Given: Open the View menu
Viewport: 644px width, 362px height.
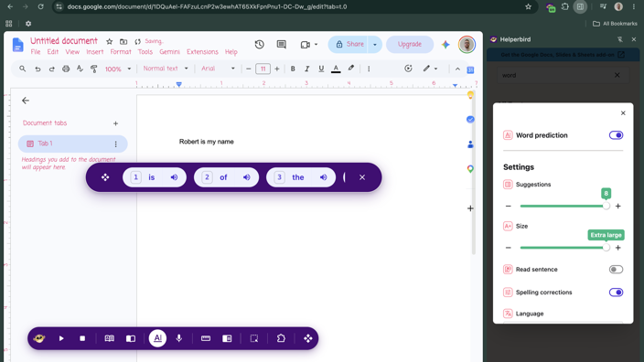Looking at the screenshot, I should (72, 52).
